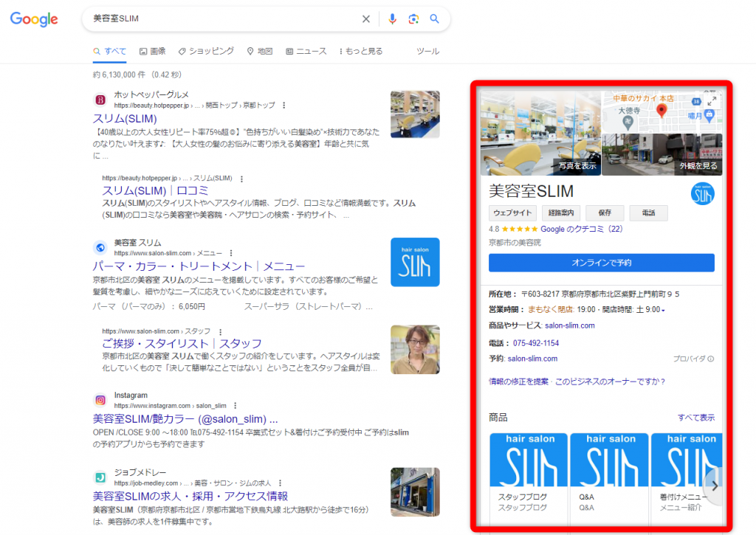Expand the map with the fullscreen icon
Viewport: 756px width, 535px height.
pyautogui.click(x=712, y=101)
